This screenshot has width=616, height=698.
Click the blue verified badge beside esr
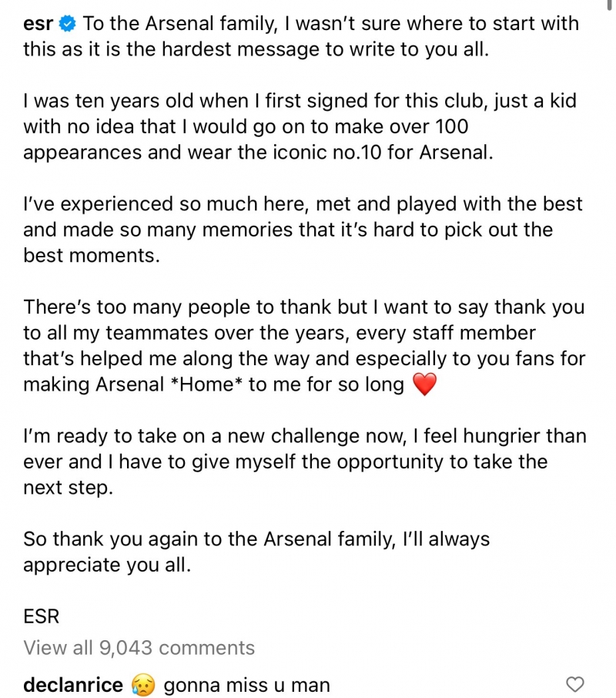68,24
